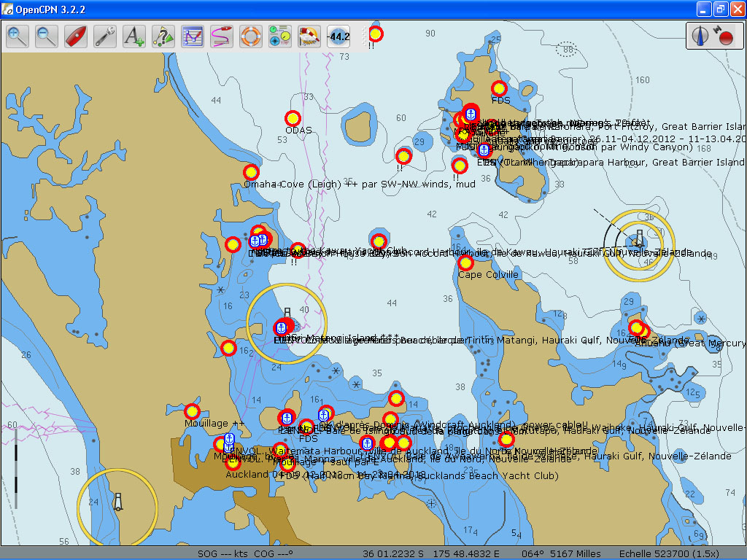Screen dimensions: 747x560
Task: Zoom out of the chart
Action: pos(47,36)
